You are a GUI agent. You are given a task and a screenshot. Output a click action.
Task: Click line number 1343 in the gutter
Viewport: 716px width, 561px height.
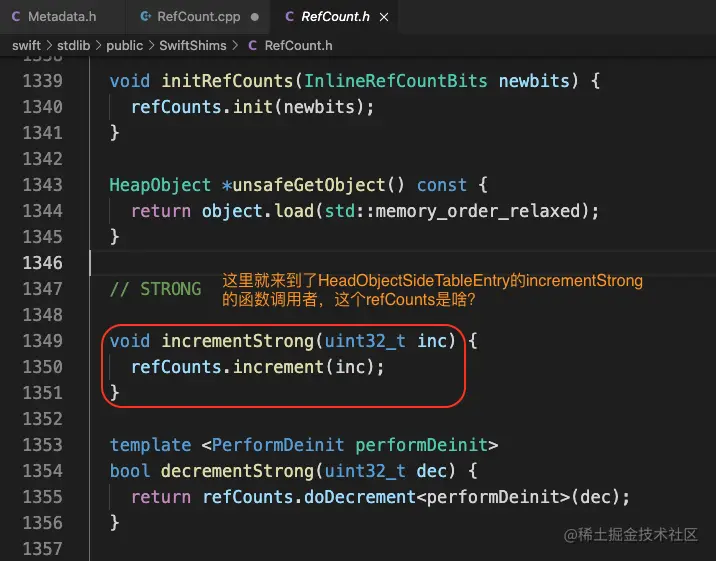coord(42,185)
